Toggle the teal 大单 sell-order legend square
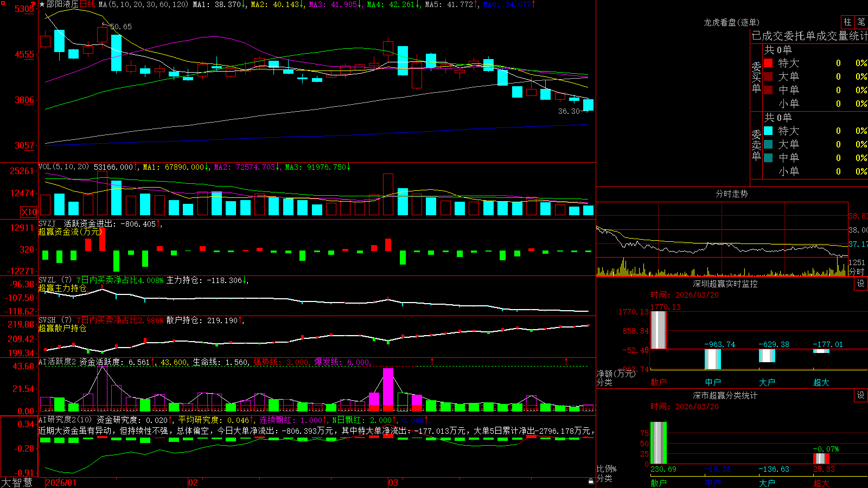 click(x=768, y=144)
